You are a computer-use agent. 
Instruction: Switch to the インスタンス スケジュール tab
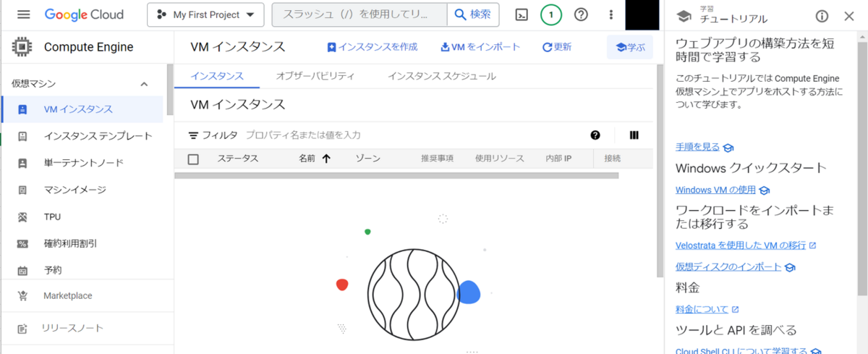pyautogui.click(x=442, y=75)
